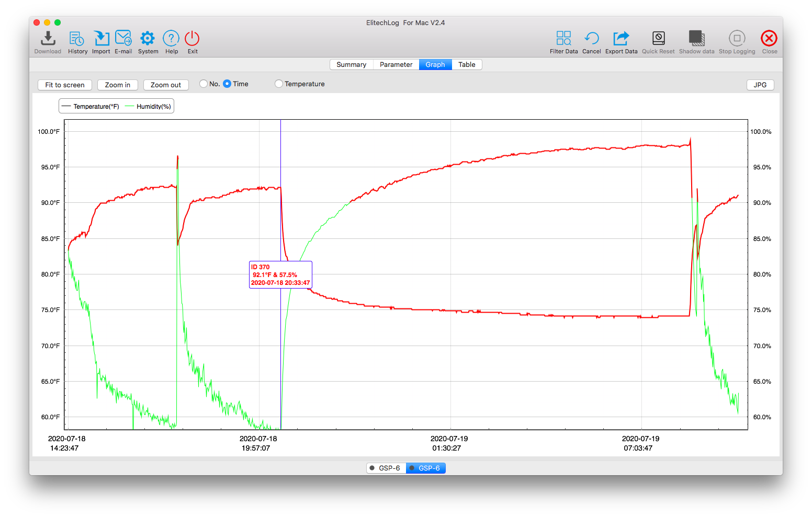This screenshot has height=517, width=812.
Task: Switch to the Summary tab
Action: [351, 64]
